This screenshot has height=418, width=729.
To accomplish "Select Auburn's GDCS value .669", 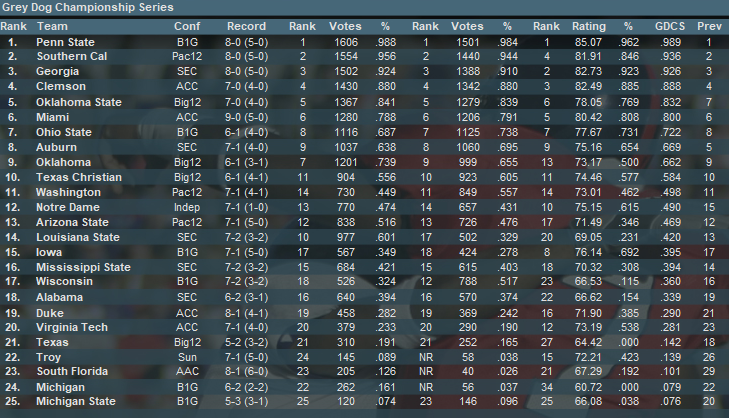I will pyautogui.click(x=670, y=147).
